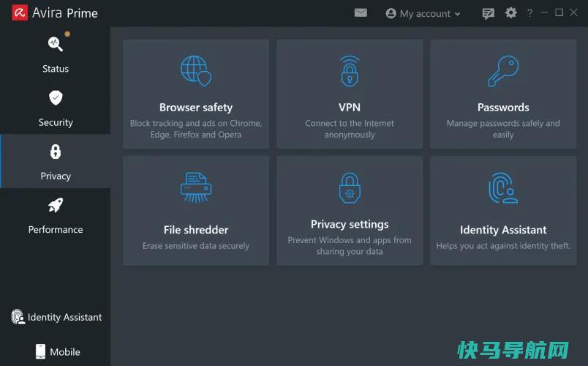This screenshot has height=366, width=588.
Task: Click 'Erase sensitive data securely' text
Action: (196, 246)
